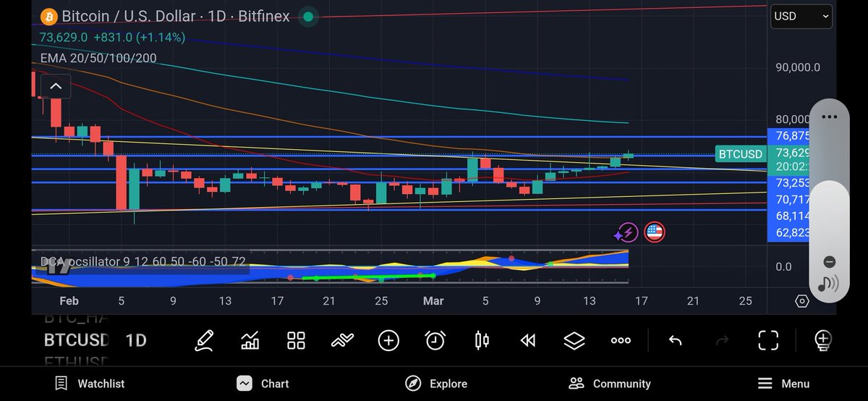Tap the BTCUSD price axis label
The height and width of the screenshot is (401, 868).
(740, 154)
